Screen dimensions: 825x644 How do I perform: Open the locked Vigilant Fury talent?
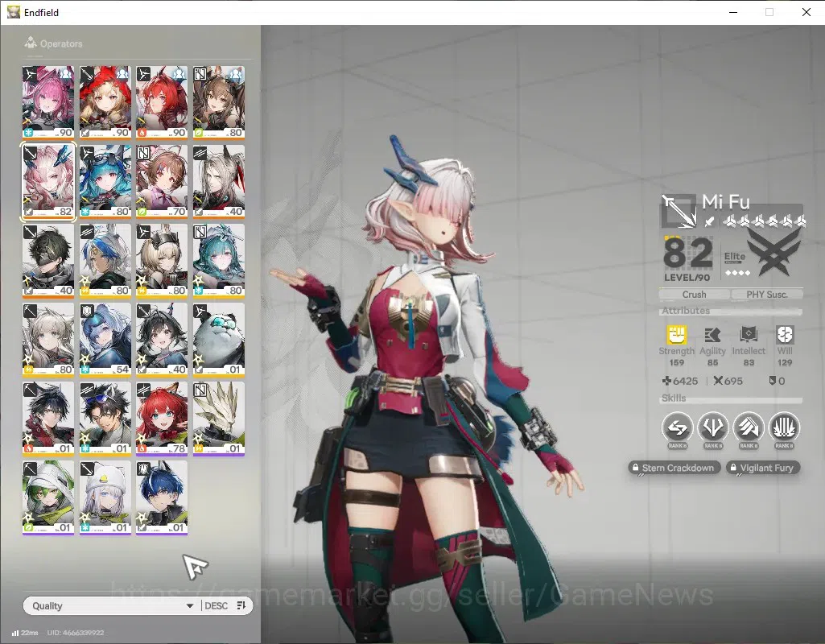pyautogui.click(x=763, y=468)
